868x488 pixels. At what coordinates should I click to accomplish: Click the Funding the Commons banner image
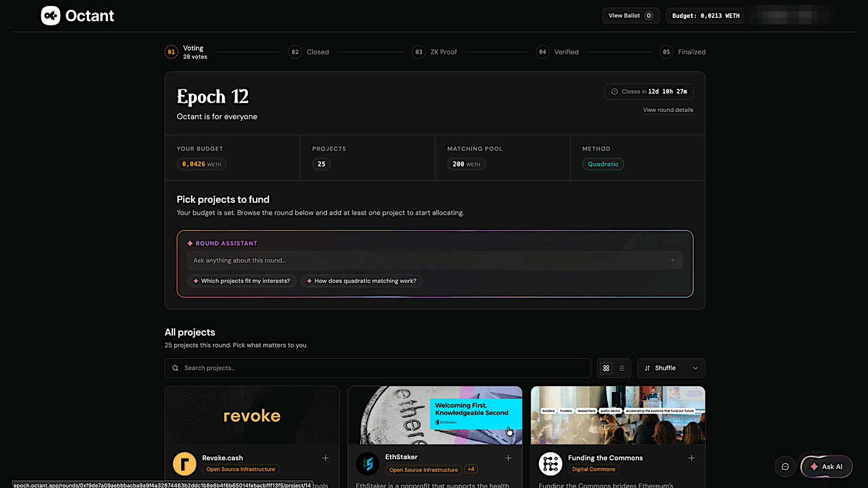coord(618,415)
